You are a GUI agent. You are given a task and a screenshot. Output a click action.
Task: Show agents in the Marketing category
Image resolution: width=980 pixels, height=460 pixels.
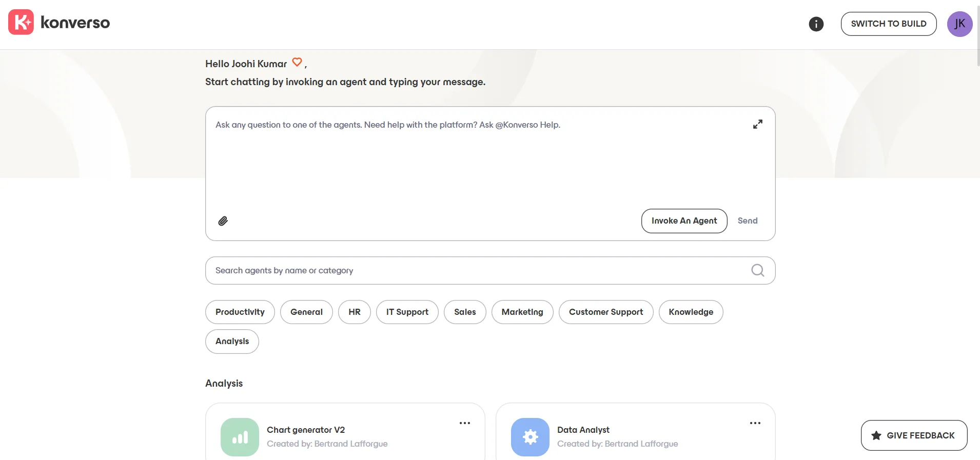click(x=522, y=312)
